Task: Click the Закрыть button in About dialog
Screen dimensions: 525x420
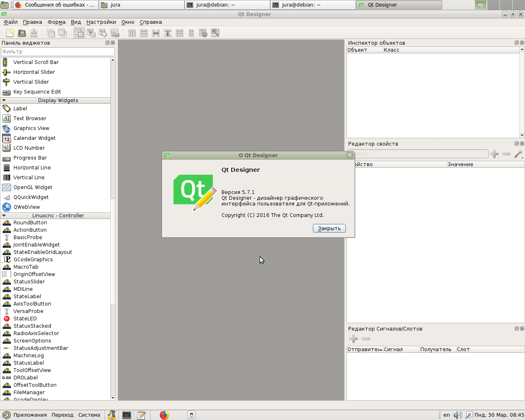Action: click(329, 228)
